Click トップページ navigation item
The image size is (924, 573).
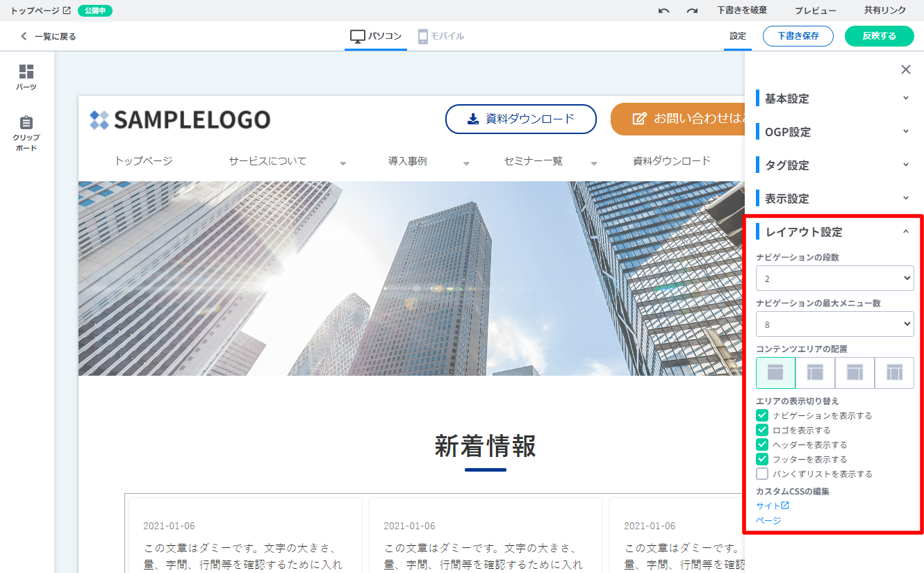(143, 160)
